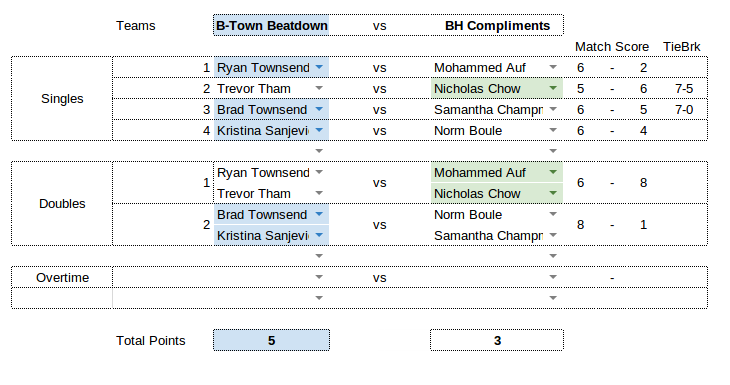Expand Brad Townsend singles player dropdown
Viewport: 730px width, 385px height.
point(319,109)
